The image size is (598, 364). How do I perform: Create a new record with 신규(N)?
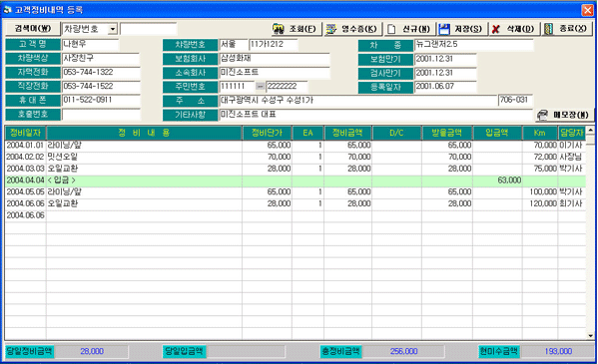[x=410, y=29]
